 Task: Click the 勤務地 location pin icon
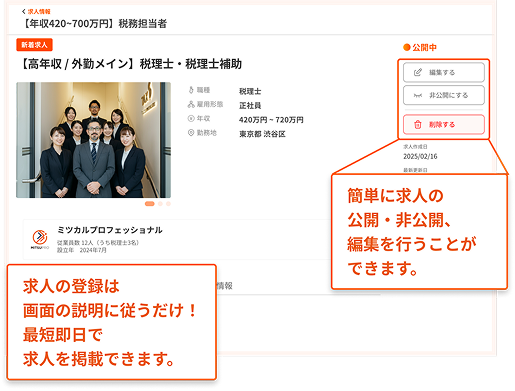click(x=191, y=133)
